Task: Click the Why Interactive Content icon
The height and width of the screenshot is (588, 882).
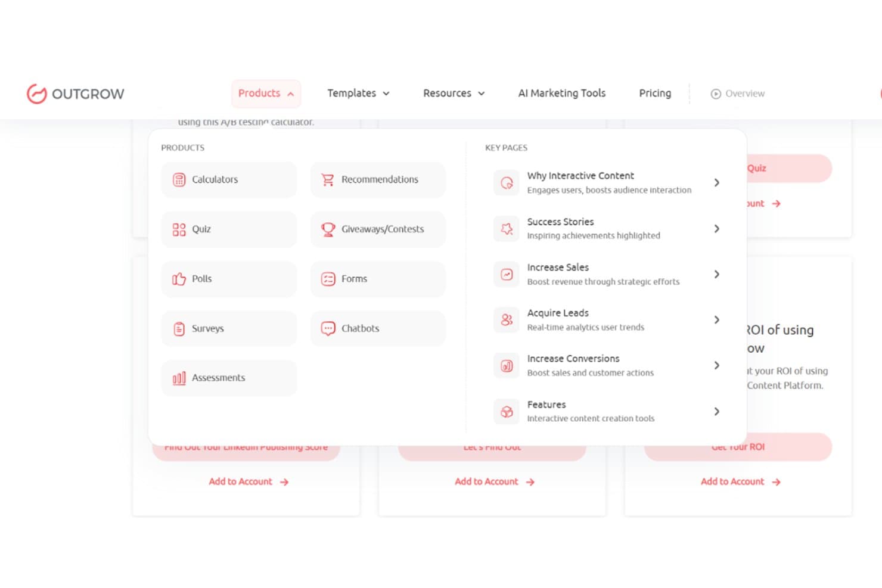Action: 507,183
